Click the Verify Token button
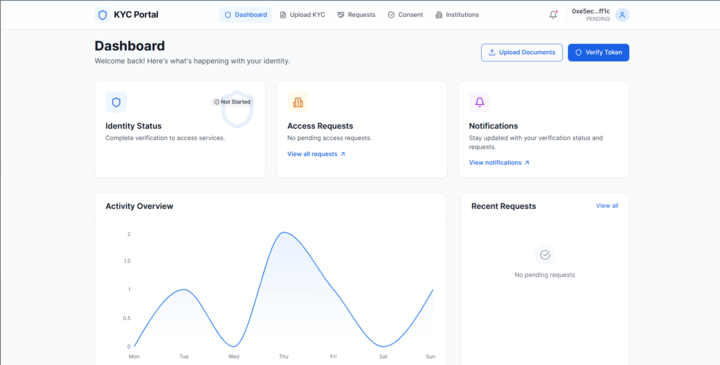Screen dimensions: 720x365 598,52
